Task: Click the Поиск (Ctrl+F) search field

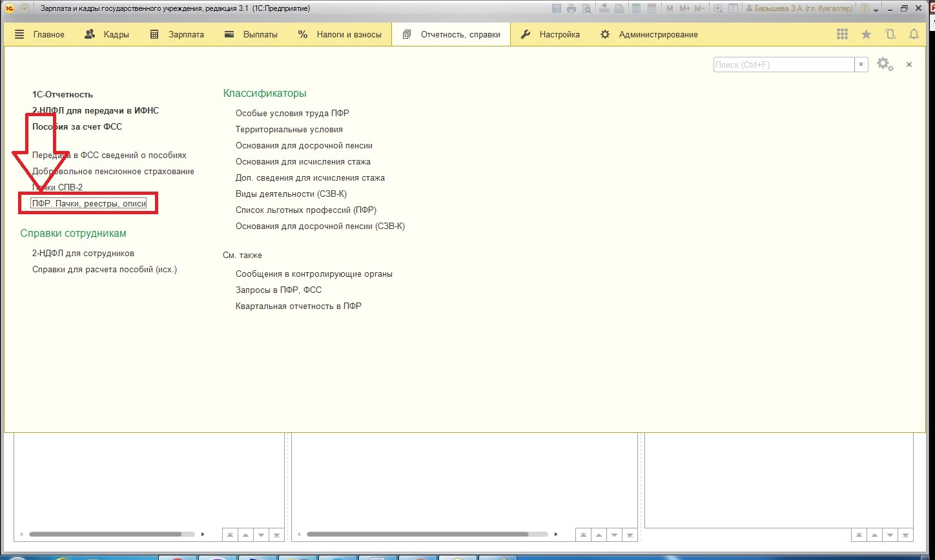Action: pyautogui.click(x=783, y=65)
